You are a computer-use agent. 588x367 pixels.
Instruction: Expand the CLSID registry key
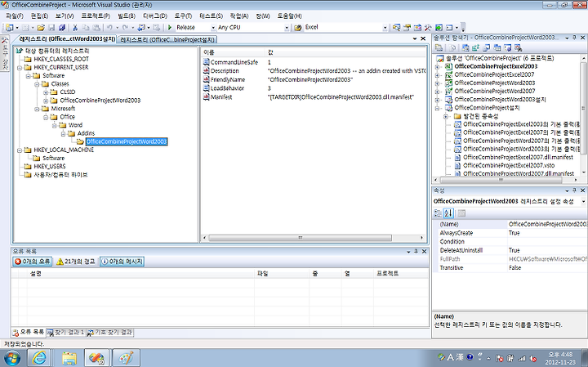(x=46, y=92)
